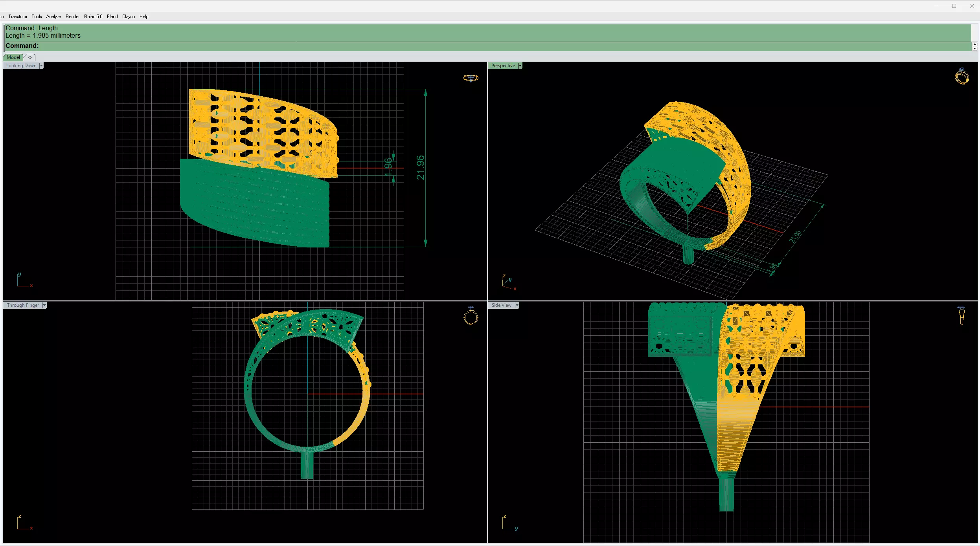Viewport: 980px width, 546px height.
Task: Expand the Side View viewport menu arrow
Action: (517, 305)
